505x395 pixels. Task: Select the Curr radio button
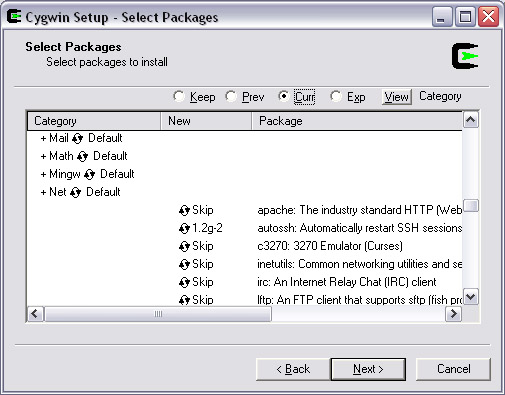283,97
